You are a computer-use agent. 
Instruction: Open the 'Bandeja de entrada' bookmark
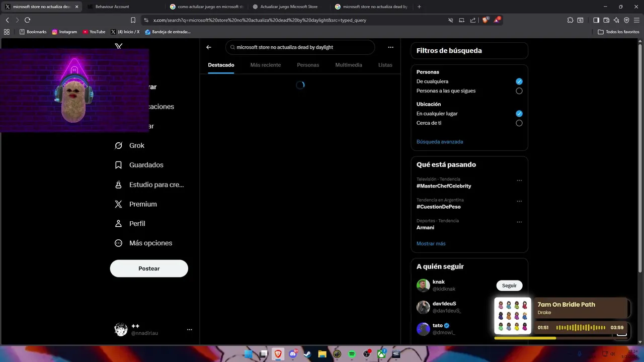[168, 32]
